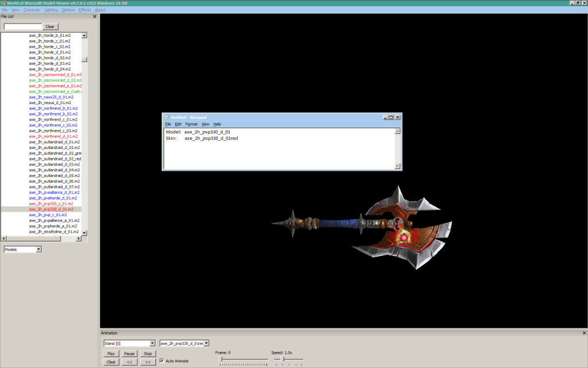Close the Untitled Notepad window
Viewport: 588px width, 368px height.
397,117
